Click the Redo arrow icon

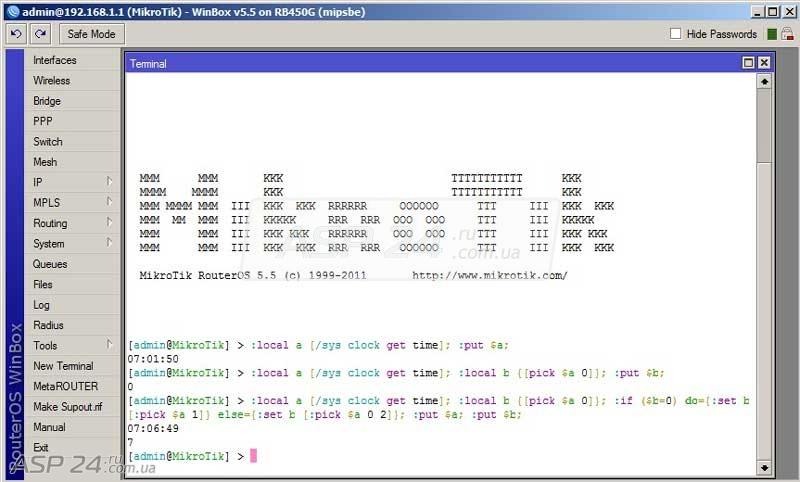(40, 34)
